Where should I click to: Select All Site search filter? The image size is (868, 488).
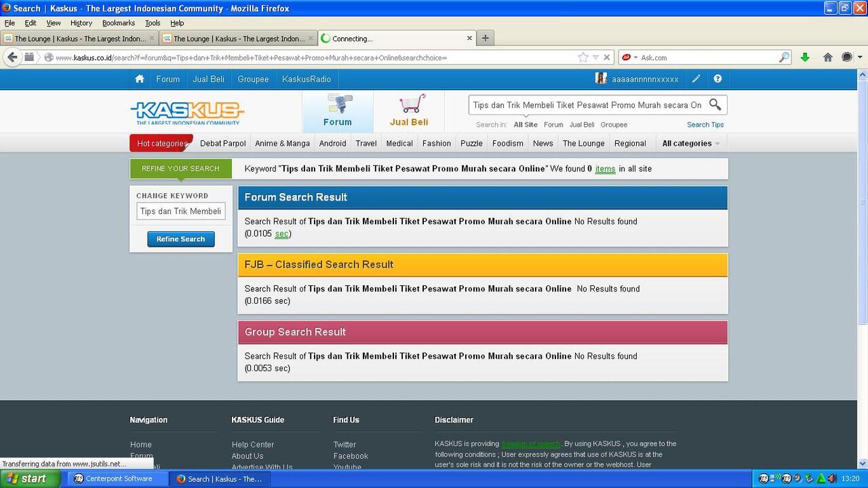click(526, 125)
